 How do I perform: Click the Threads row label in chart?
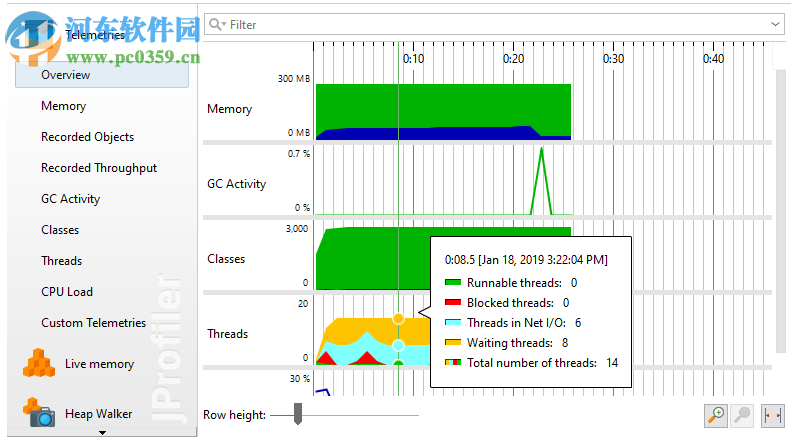coord(227,334)
